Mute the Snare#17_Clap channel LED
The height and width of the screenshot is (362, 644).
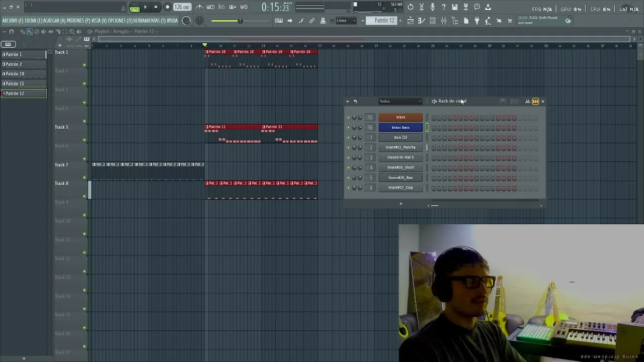pyautogui.click(x=348, y=188)
